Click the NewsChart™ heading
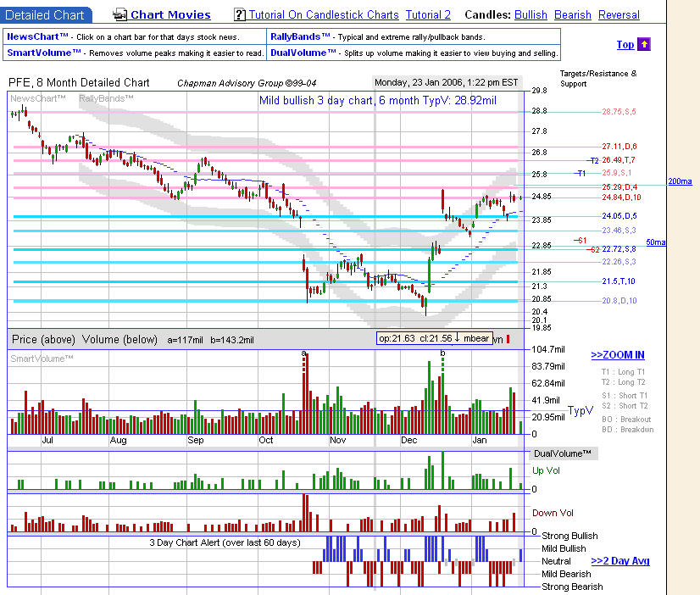Image resolution: width=700 pixels, height=595 pixels. (x=37, y=36)
